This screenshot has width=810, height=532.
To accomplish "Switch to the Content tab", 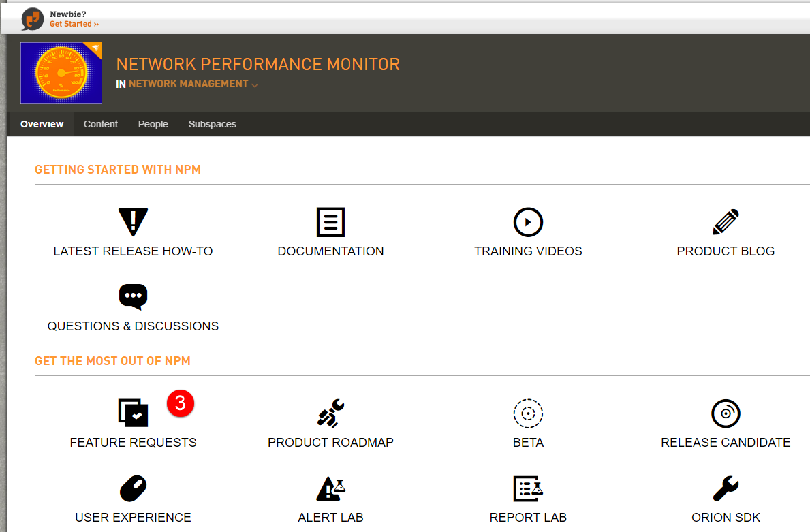I will [x=101, y=124].
